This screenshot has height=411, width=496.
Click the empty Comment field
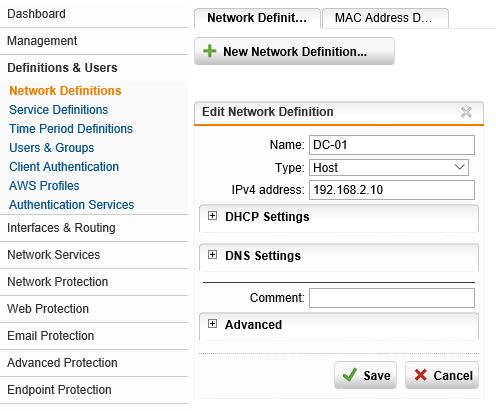(392, 298)
